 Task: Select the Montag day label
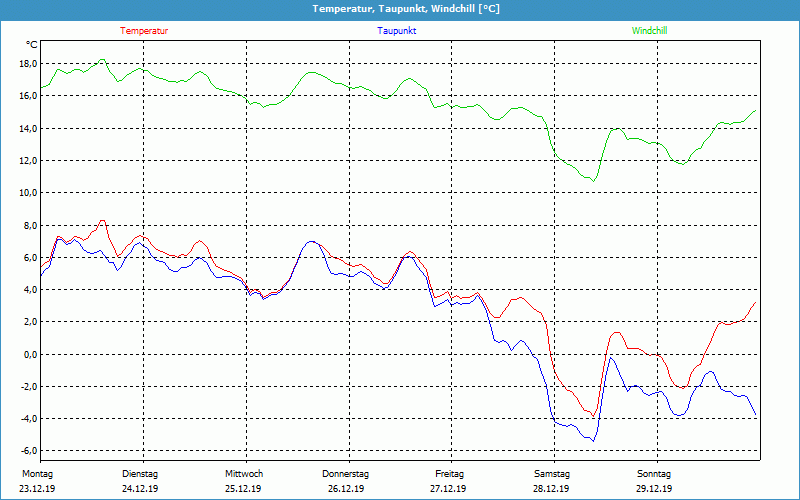(36, 474)
